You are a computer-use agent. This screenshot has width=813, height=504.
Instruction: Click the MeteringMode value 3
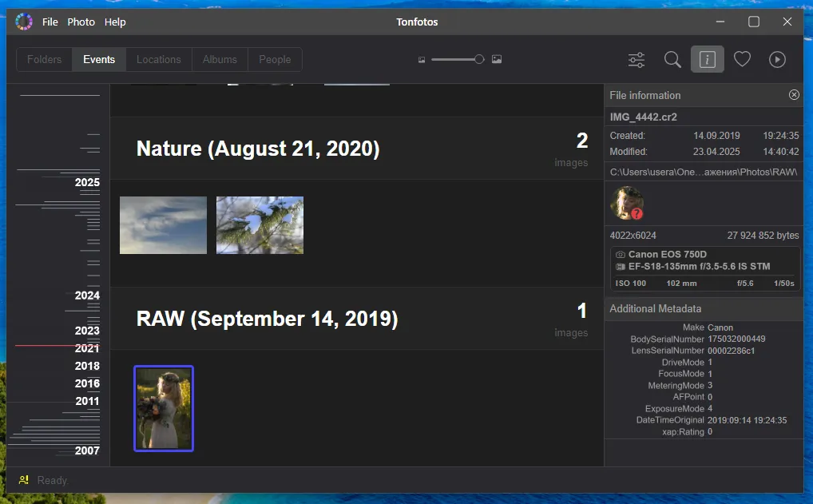[x=710, y=385]
